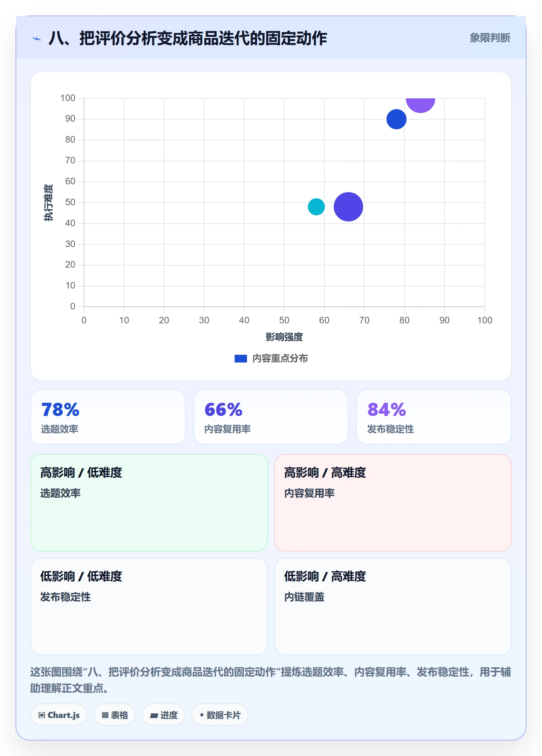Click the cyan bubble on the chart
Viewport: 542px width, 756px height.
316,207
